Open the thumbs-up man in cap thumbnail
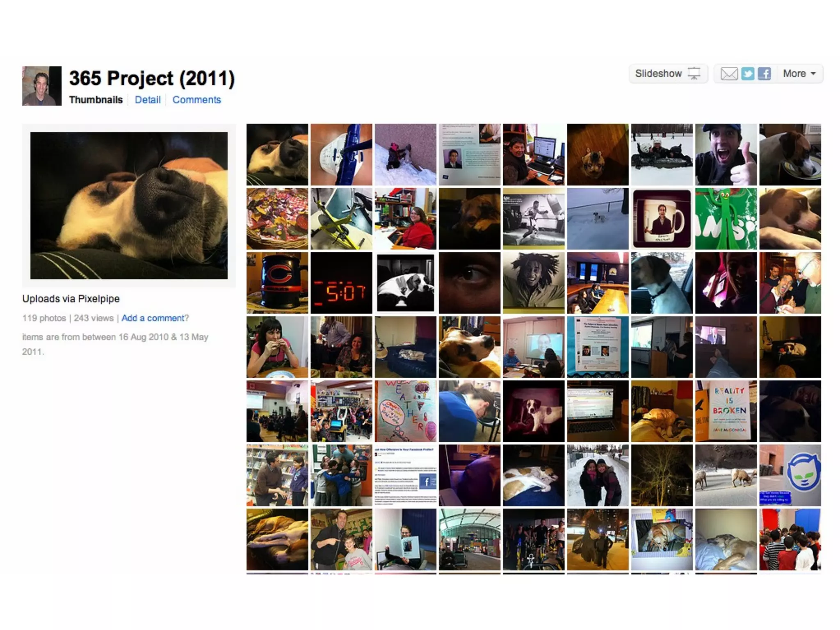This screenshot has height=630, width=840. pyautogui.click(x=726, y=155)
